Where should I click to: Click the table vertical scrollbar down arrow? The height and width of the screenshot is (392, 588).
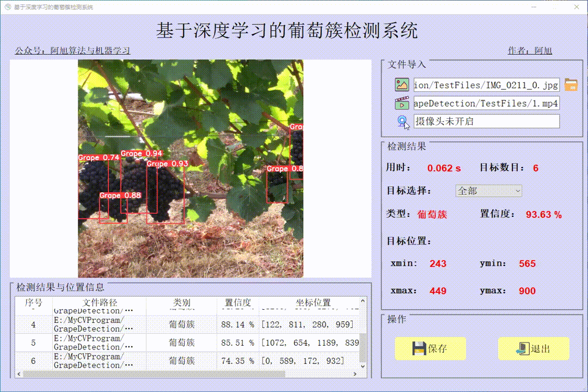tap(363, 366)
